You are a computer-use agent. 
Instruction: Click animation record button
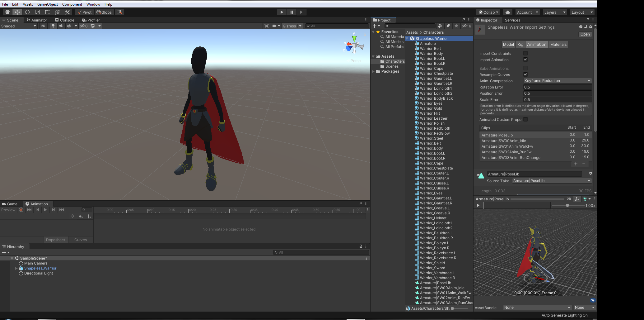point(21,210)
